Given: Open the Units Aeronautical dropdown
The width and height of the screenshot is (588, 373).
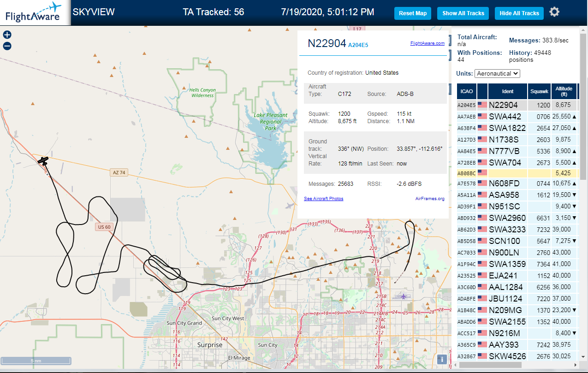Looking at the screenshot, I should (497, 73).
